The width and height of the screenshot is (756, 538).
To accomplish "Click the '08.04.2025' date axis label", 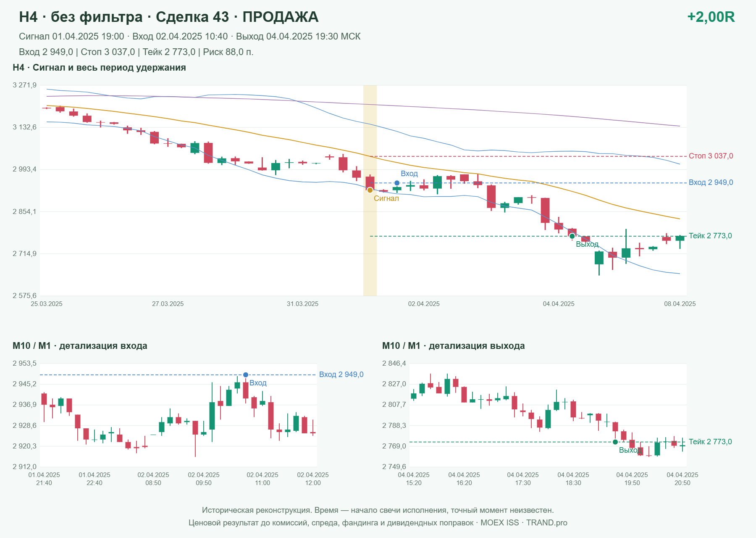I will click(x=680, y=304).
